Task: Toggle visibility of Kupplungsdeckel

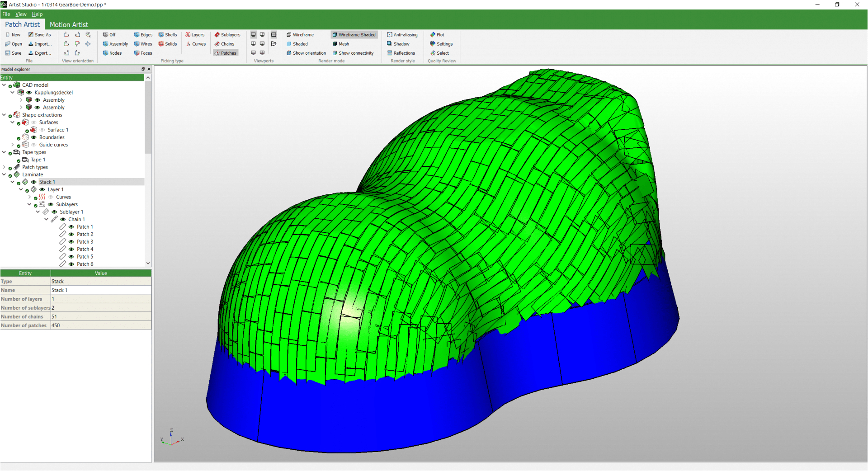Action: (x=29, y=93)
